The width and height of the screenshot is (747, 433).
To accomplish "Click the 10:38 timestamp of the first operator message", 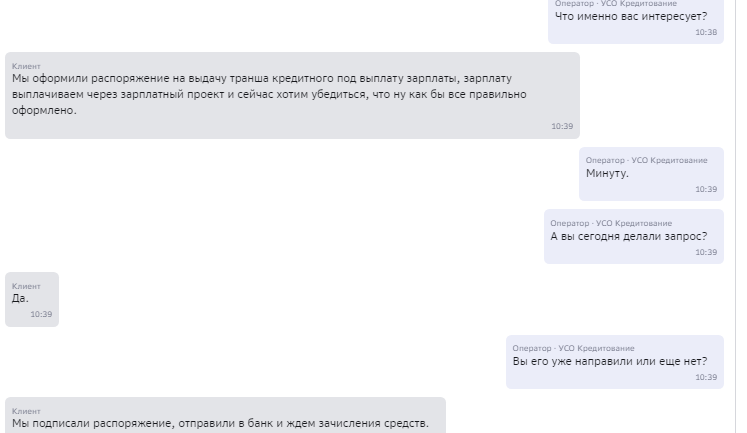I will (706, 32).
